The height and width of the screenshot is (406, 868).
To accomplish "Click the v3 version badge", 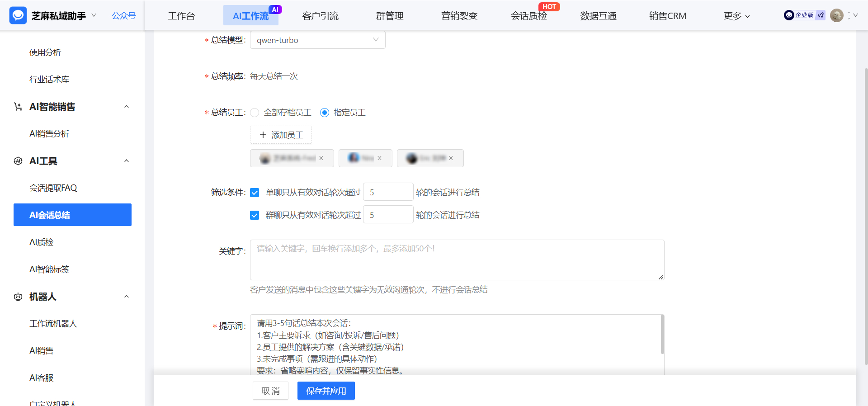I will (x=821, y=15).
